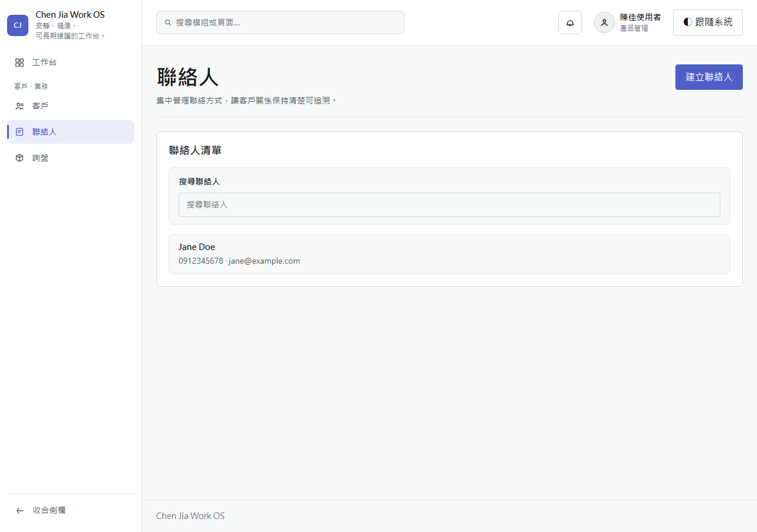Click 產品管理 role text
757x532 pixels.
click(x=634, y=28)
